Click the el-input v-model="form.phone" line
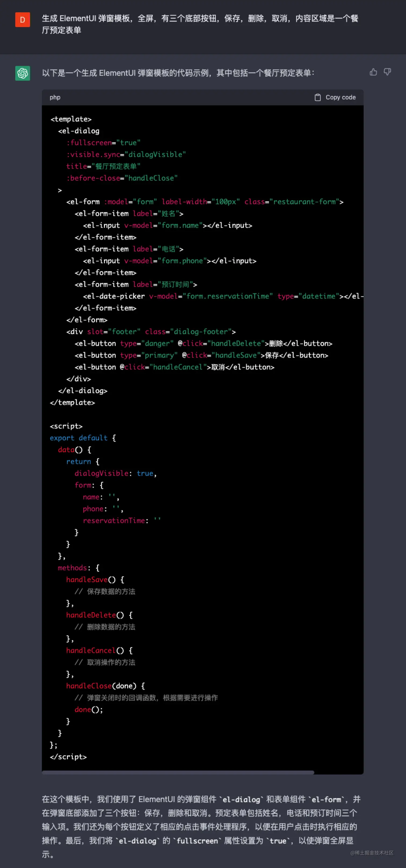The height and width of the screenshot is (868, 406). [169, 260]
